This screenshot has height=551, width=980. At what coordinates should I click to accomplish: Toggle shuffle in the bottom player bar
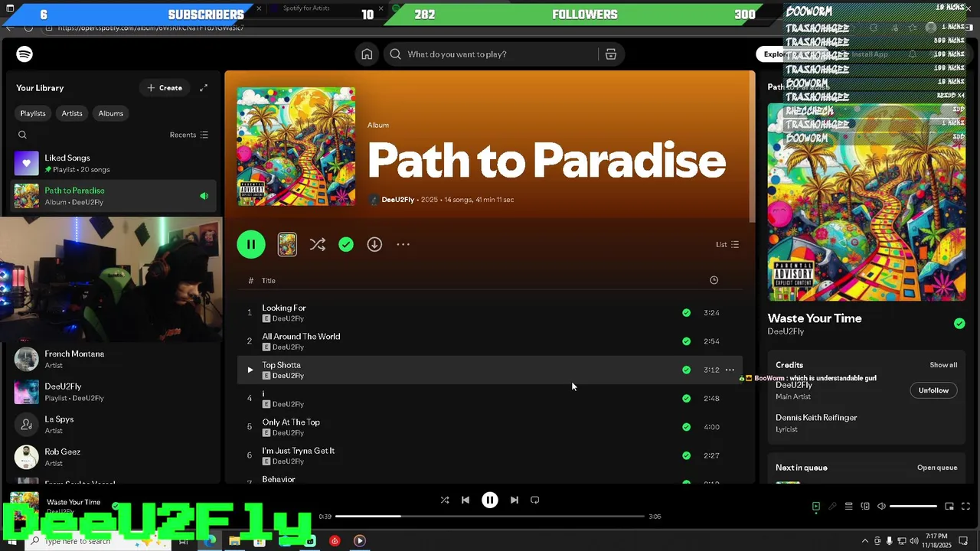click(x=445, y=500)
